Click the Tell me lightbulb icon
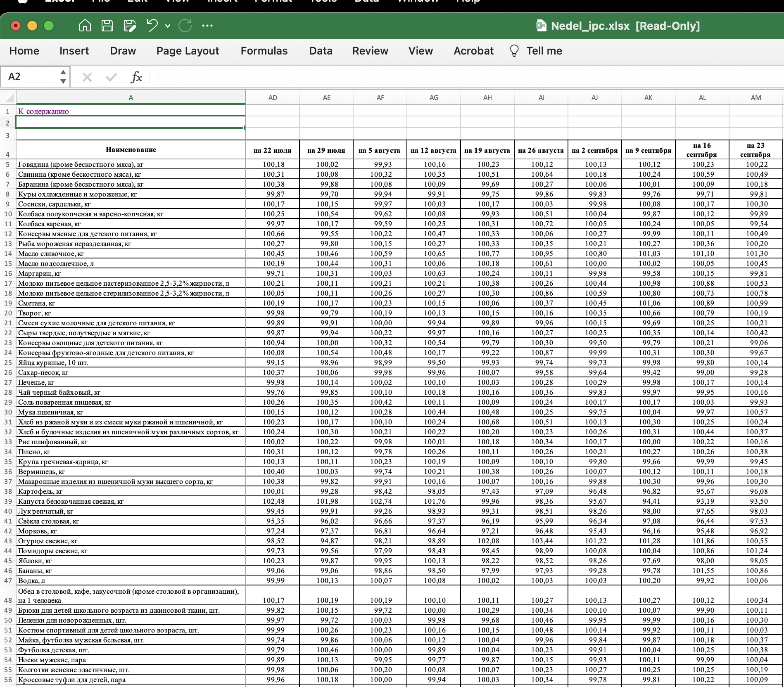784x687 pixels. (x=514, y=51)
